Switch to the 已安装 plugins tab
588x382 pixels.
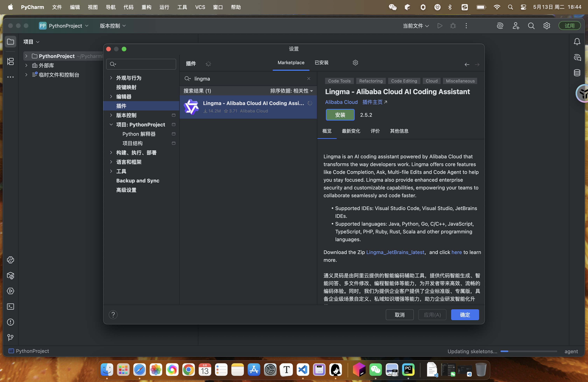tap(321, 63)
